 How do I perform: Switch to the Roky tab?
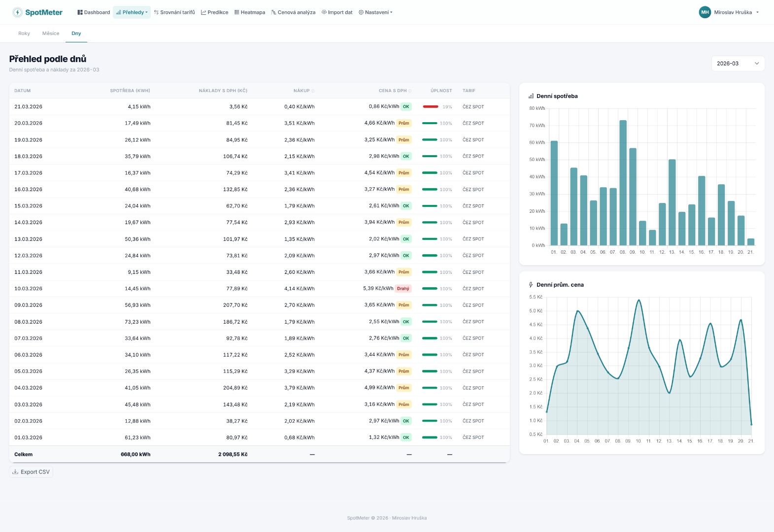point(24,33)
